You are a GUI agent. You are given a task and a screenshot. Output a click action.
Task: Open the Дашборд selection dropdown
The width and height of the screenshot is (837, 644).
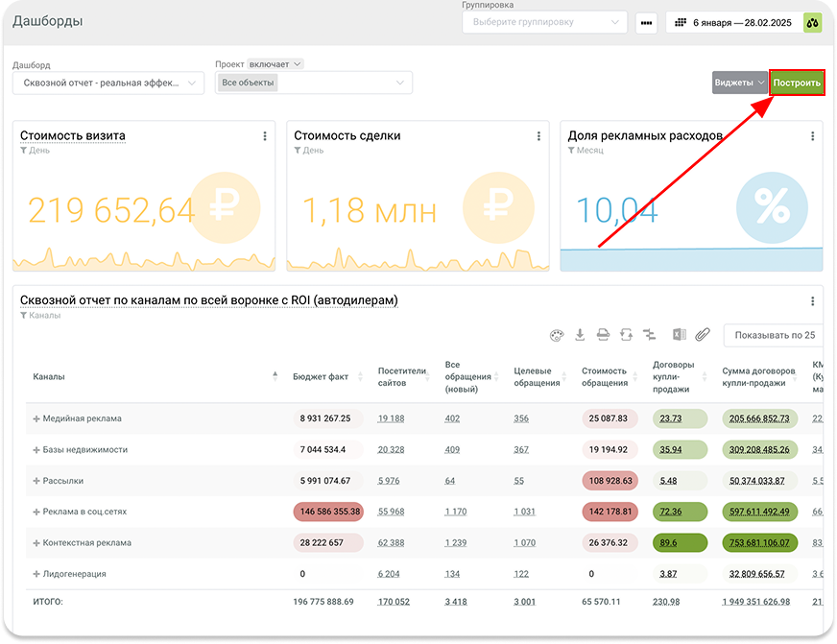pos(108,83)
